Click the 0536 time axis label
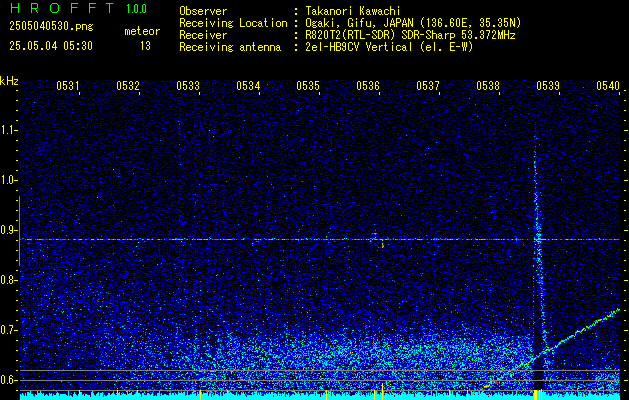 click(x=368, y=85)
